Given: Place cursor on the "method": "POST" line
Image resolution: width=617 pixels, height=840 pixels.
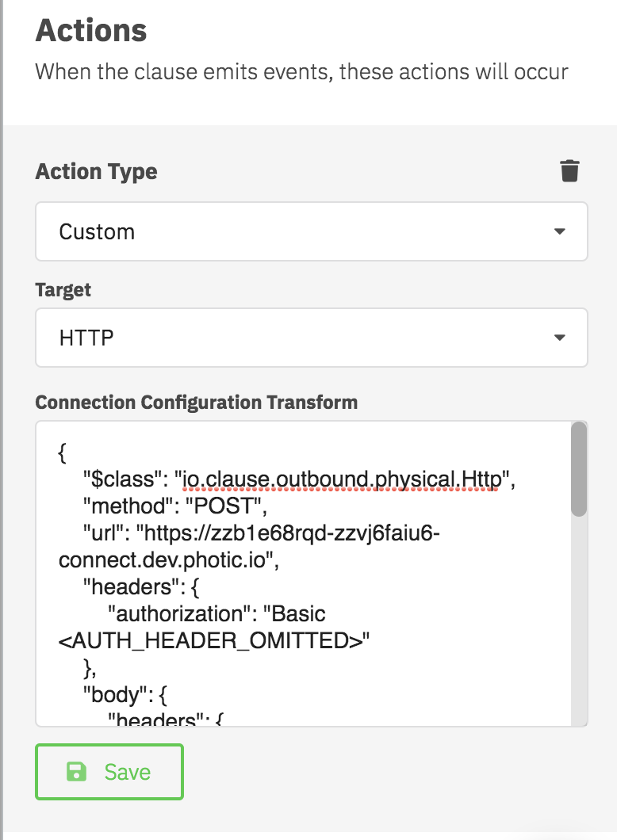Looking at the screenshot, I should [x=174, y=506].
